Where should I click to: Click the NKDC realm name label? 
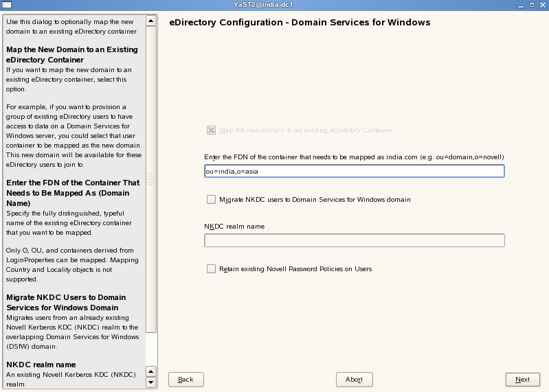234,227
